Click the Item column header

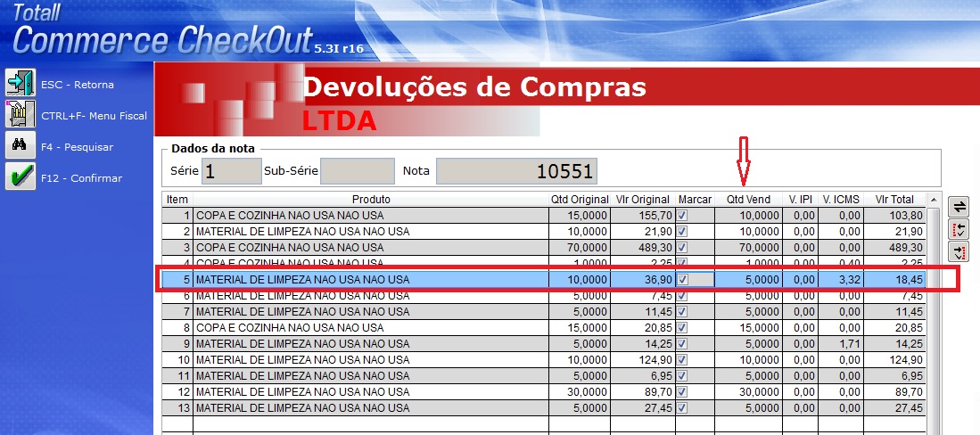point(177,200)
